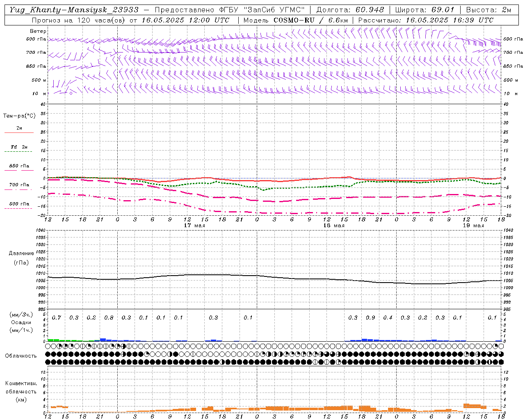Click the station title Yug_Khanty-Mansiysk_23933
The width and height of the screenshot is (525, 420).
(74, 10)
